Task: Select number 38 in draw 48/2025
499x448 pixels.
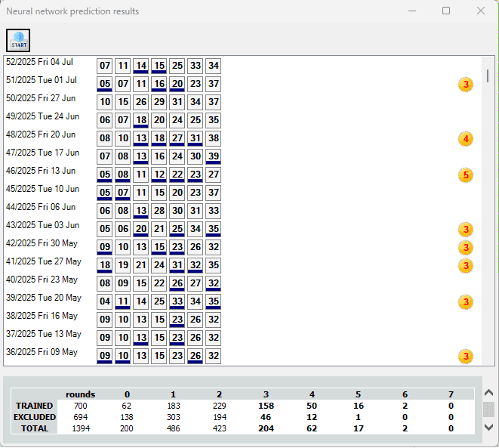Action: [x=214, y=138]
